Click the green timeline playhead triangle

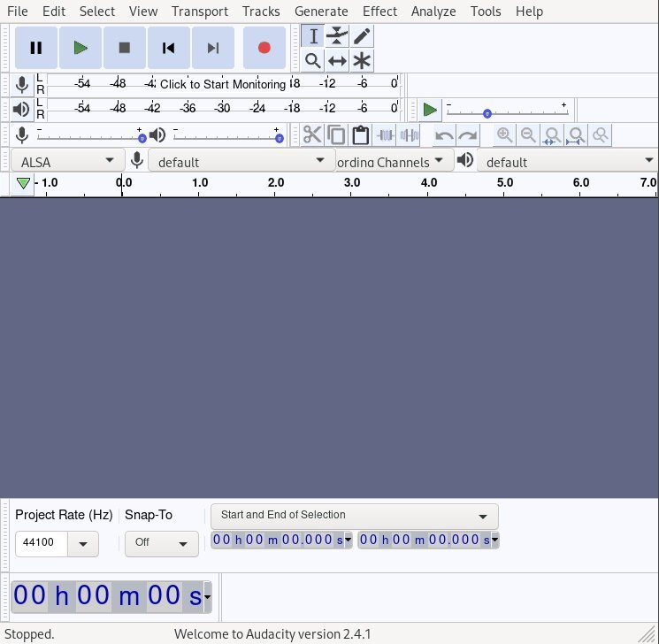23,183
